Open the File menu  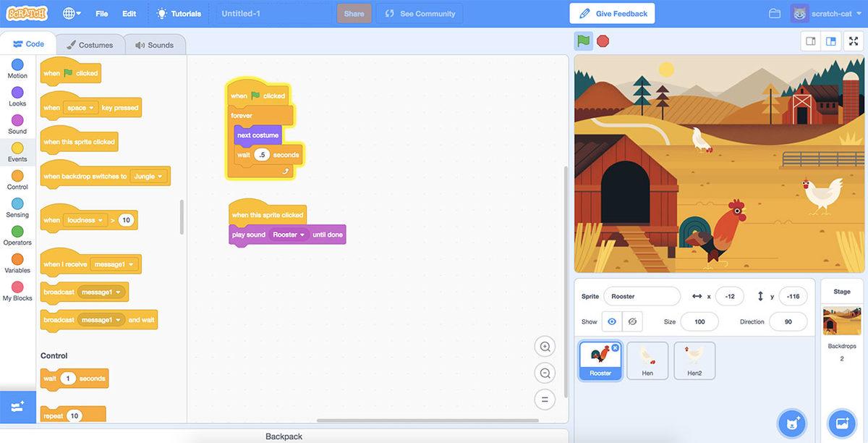(102, 14)
